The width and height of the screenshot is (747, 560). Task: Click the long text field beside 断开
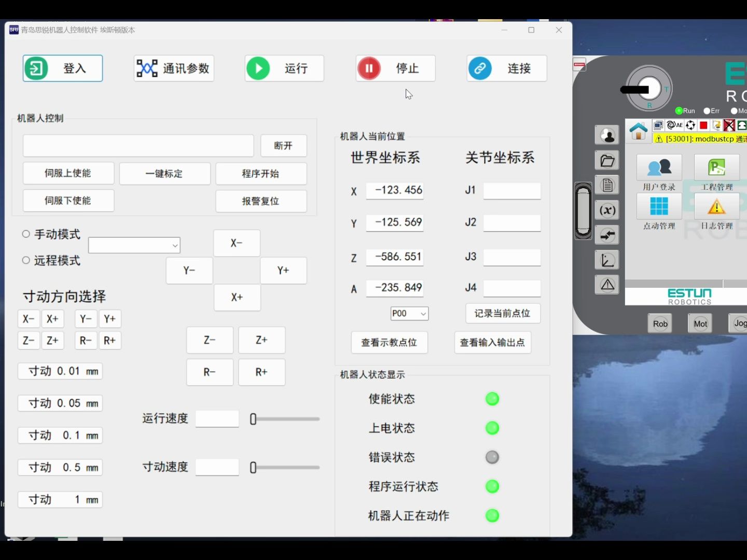(138, 146)
